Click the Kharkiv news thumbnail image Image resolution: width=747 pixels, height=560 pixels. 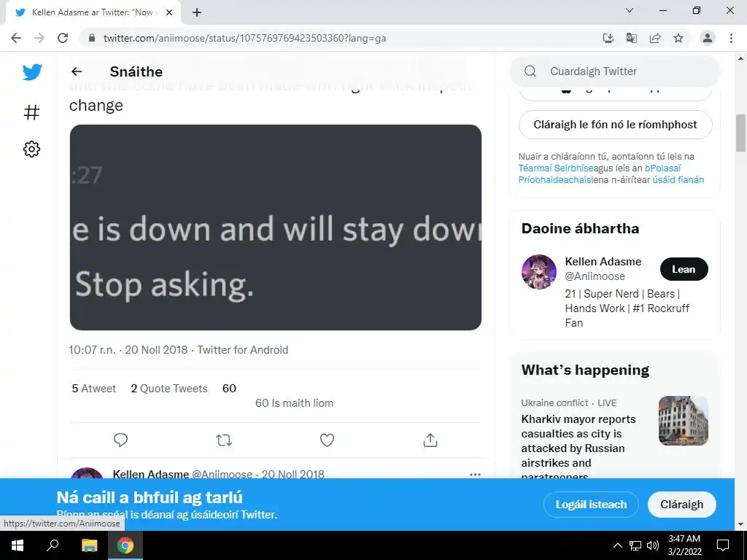pos(683,421)
